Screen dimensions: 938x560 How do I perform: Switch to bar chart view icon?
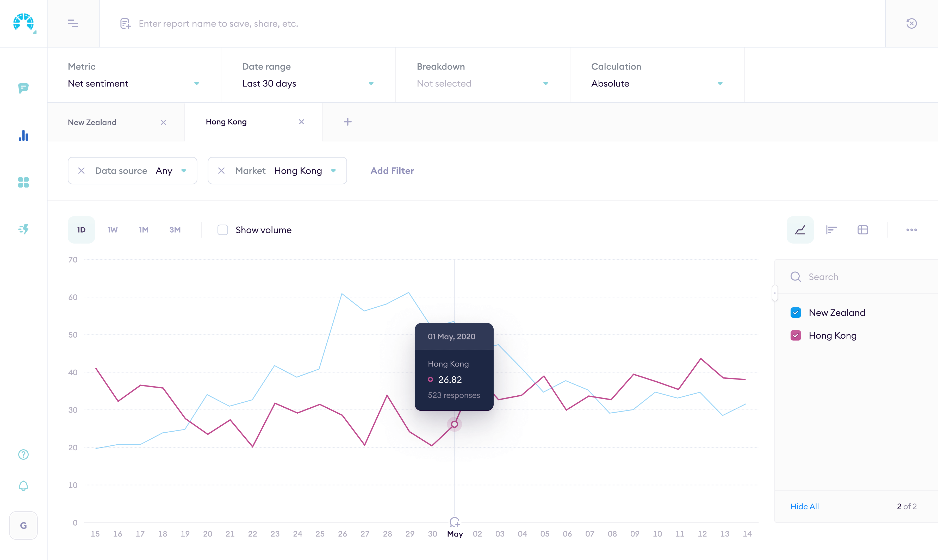(x=832, y=229)
